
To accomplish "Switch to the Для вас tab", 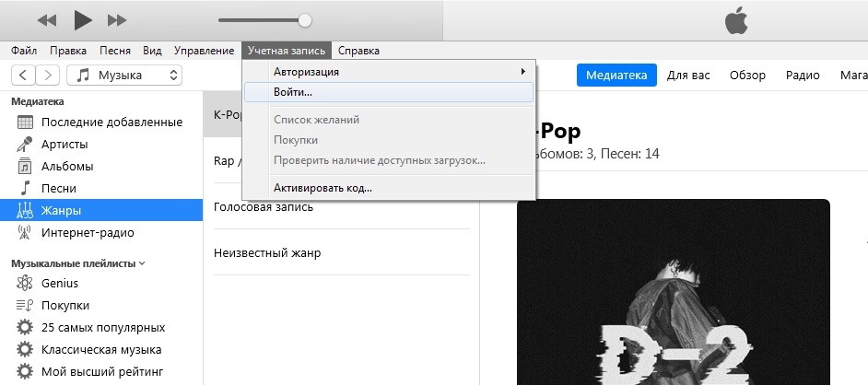I will tap(688, 76).
